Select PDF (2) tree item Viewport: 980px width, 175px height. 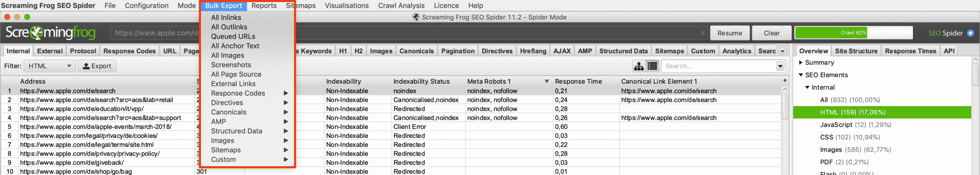tap(844, 162)
